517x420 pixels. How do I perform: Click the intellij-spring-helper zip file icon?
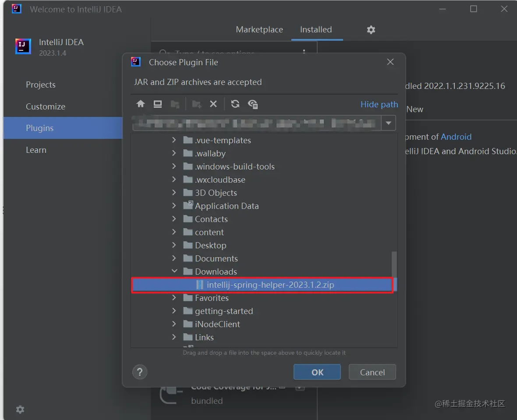pos(200,285)
